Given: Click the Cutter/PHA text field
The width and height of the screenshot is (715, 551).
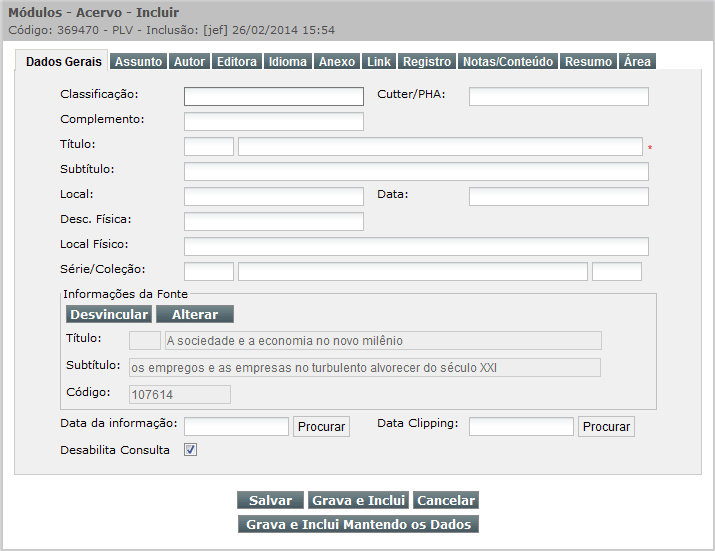Looking at the screenshot, I should point(558,96).
